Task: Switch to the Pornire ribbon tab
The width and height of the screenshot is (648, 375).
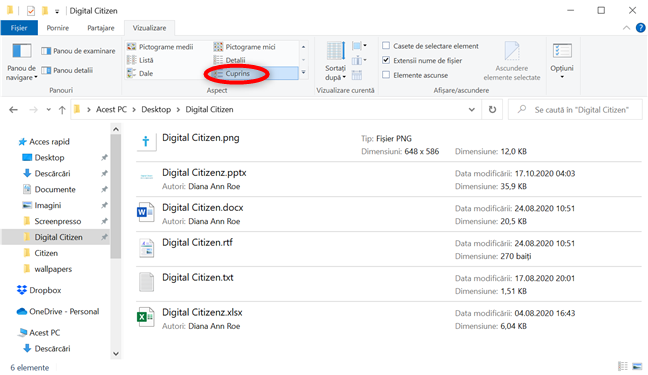Action: tap(57, 28)
